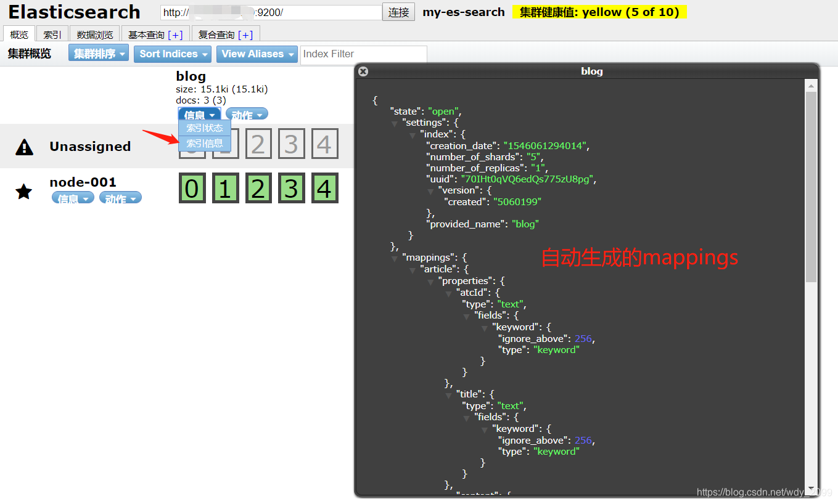The width and height of the screenshot is (838, 504).
Task: Open blog index 动作 dropdown
Action: pyautogui.click(x=247, y=114)
